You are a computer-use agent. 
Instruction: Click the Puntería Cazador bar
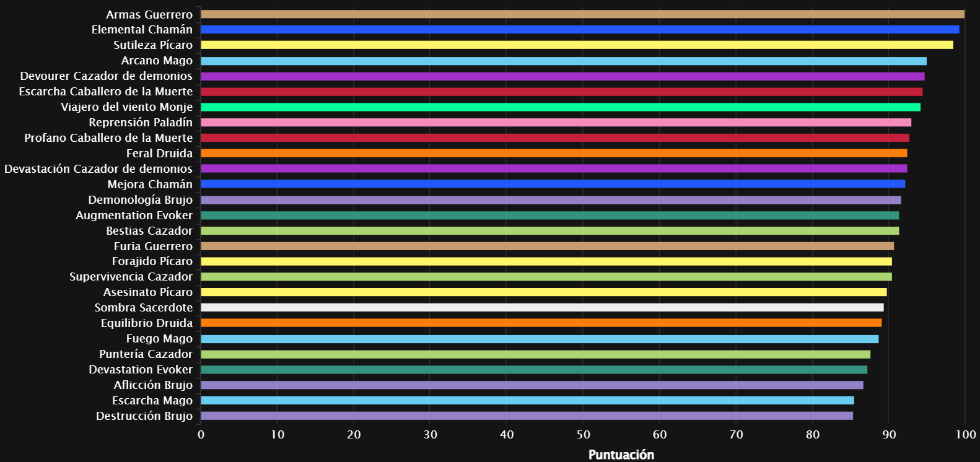535,354
